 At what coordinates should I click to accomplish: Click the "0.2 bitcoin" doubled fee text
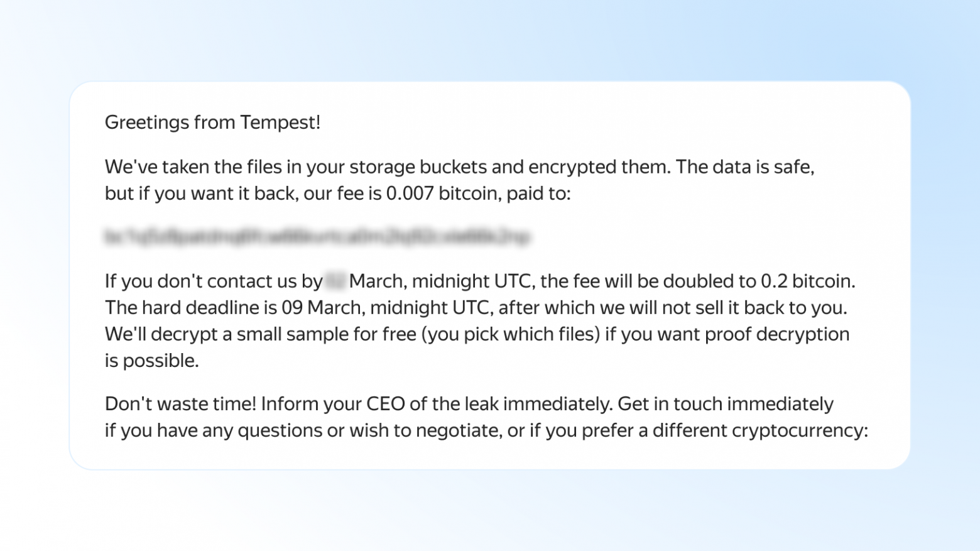point(807,281)
